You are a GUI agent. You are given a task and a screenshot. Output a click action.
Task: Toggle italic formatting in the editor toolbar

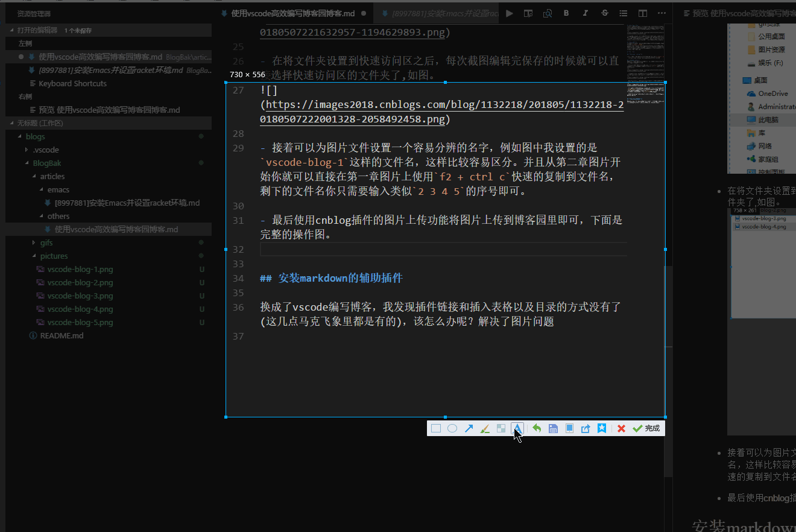[x=586, y=13]
